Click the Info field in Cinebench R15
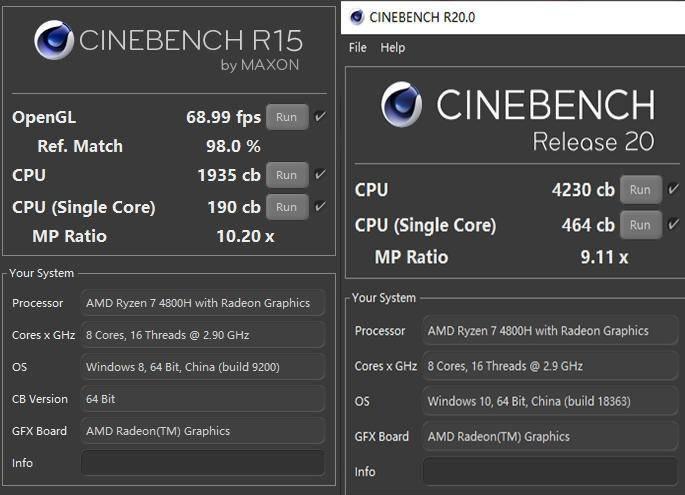The image size is (685, 495). tap(203, 463)
